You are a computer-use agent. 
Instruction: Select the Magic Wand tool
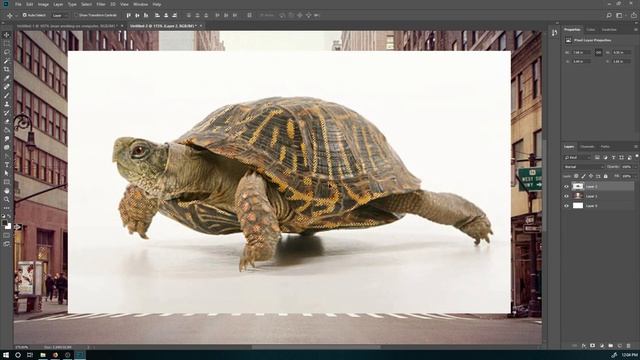[6, 61]
